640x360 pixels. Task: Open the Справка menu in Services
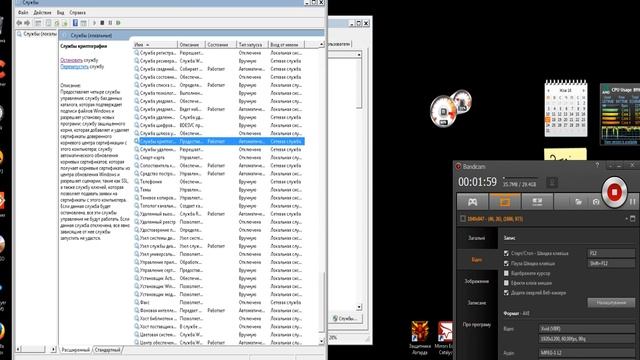(78, 13)
